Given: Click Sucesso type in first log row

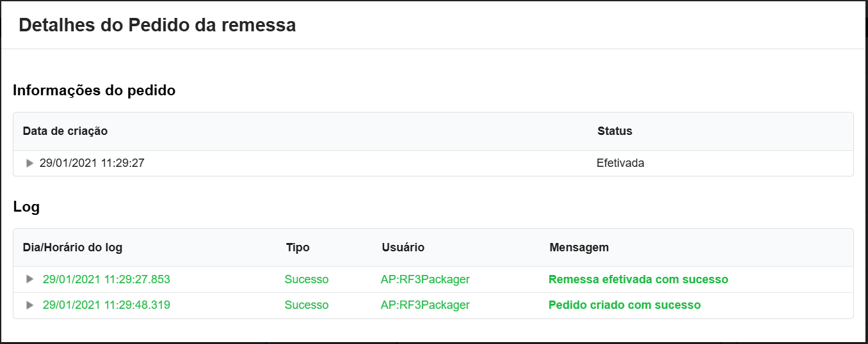Looking at the screenshot, I should tap(307, 279).
